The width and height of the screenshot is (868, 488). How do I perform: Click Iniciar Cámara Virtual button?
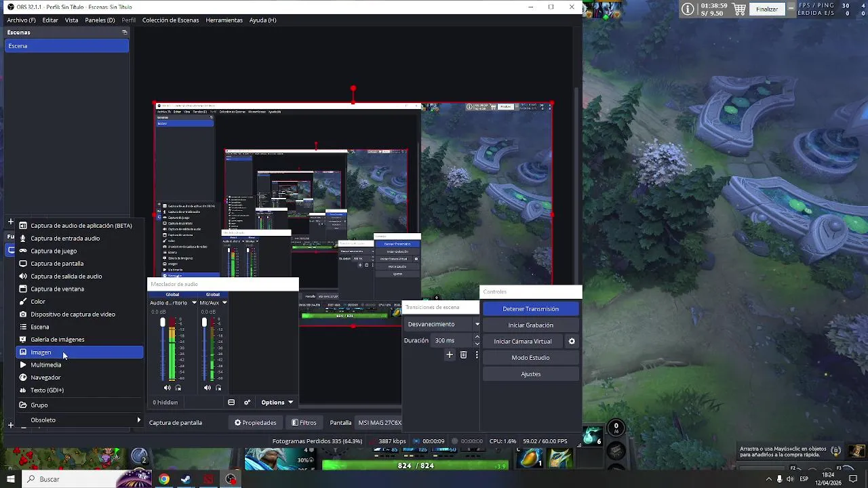[x=523, y=342]
